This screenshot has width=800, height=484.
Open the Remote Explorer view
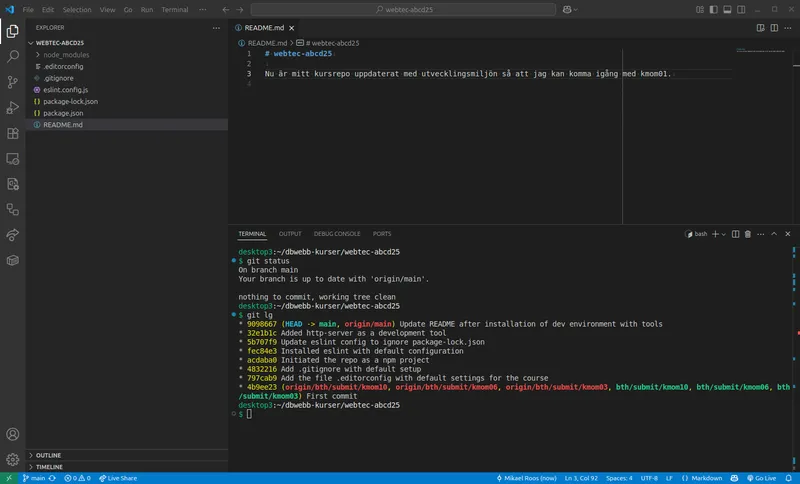pyautogui.click(x=12, y=159)
